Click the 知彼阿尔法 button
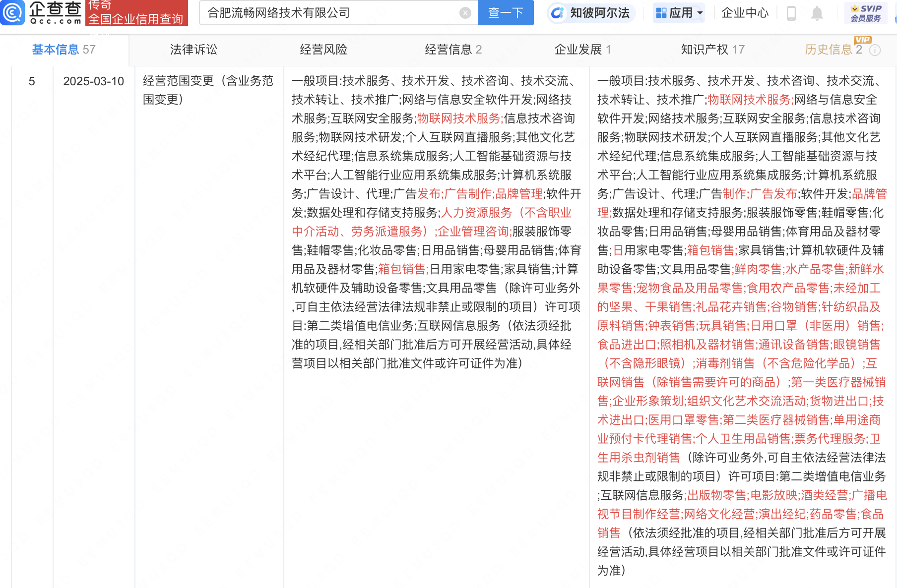The height and width of the screenshot is (588, 897). [x=591, y=13]
